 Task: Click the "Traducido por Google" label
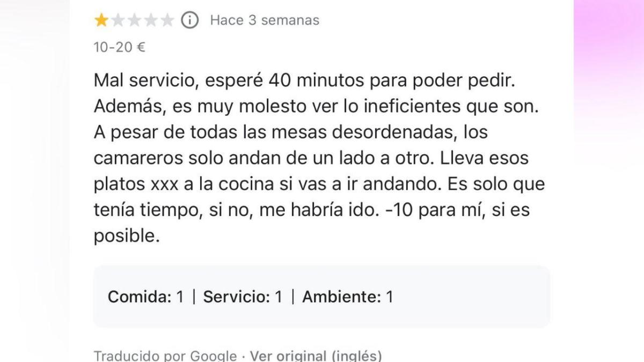[165, 356]
